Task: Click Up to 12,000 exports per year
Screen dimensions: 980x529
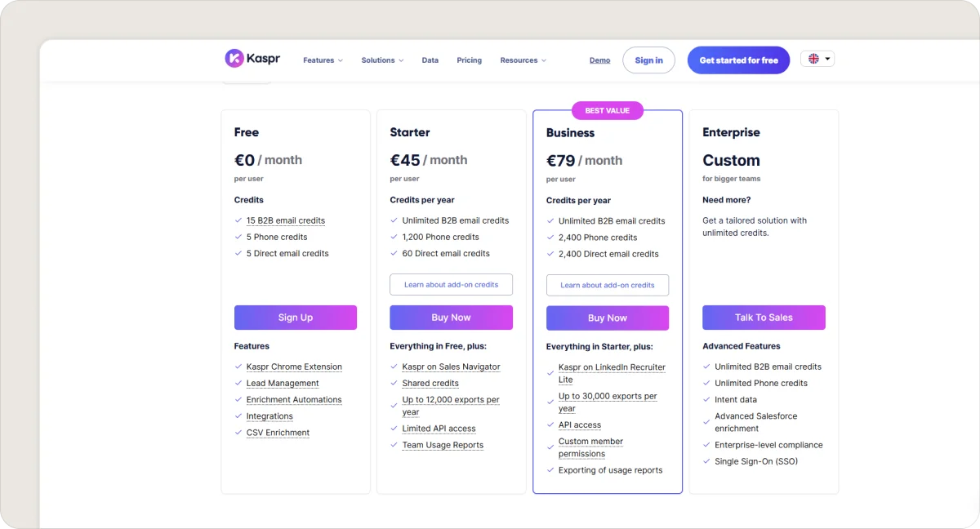Action: pos(451,406)
